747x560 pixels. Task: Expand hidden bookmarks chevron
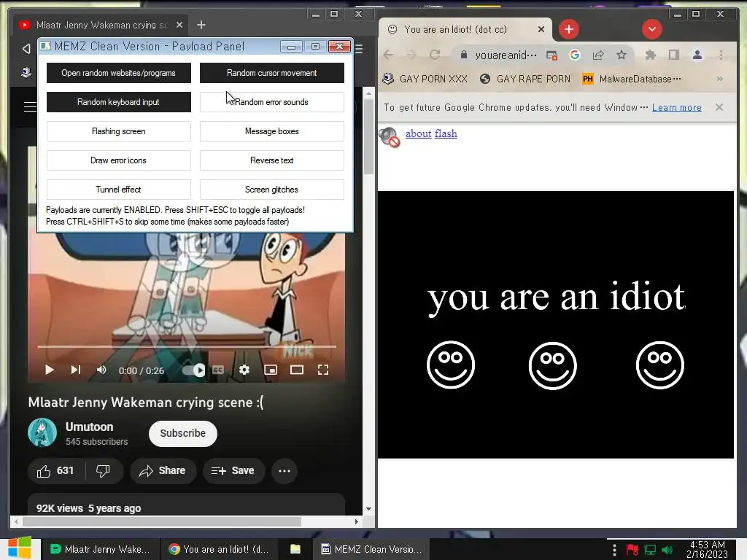pos(720,79)
